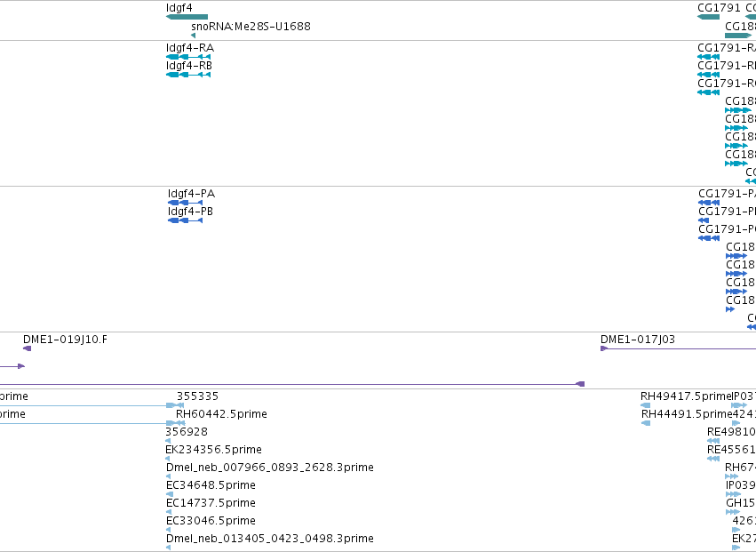Open the Idgf4-RB transcript label
756x552 pixels.
point(189,66)
